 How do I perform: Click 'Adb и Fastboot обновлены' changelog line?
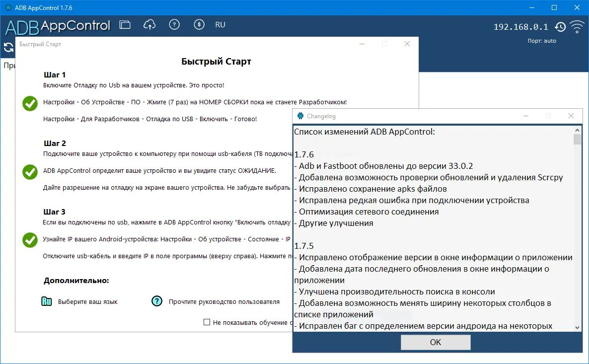(383, 166)
